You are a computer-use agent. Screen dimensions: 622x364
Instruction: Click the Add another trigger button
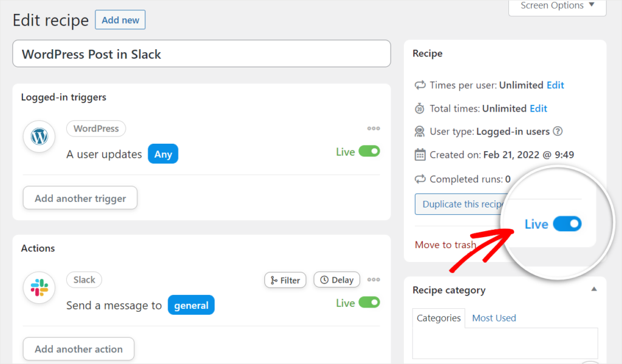pos(80,198)
